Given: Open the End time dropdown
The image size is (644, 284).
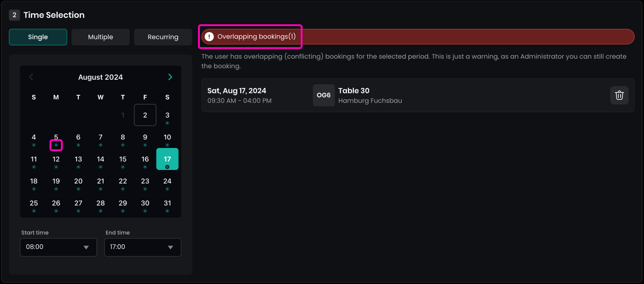Looking at the screenshot, I should [143, 247].
